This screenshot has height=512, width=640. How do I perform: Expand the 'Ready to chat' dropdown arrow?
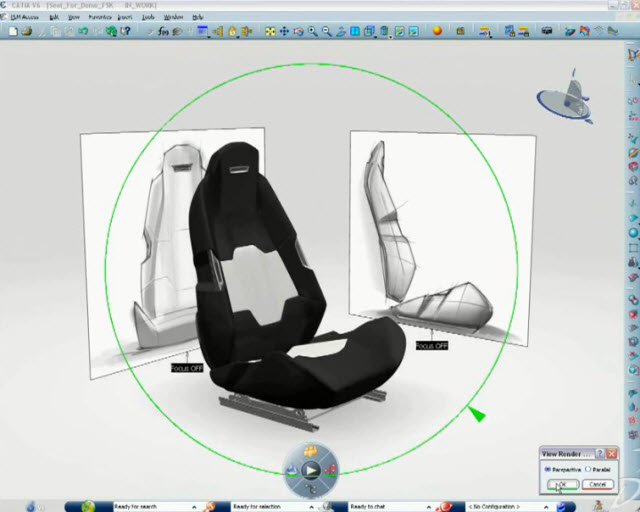click(x=429, y=507)
